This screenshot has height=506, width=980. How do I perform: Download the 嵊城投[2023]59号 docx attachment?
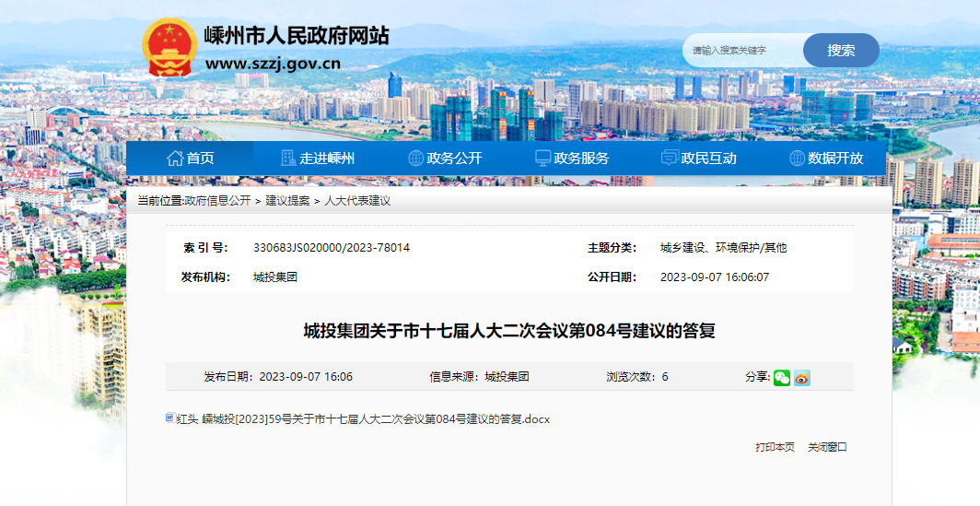click(x=375, y=418)
